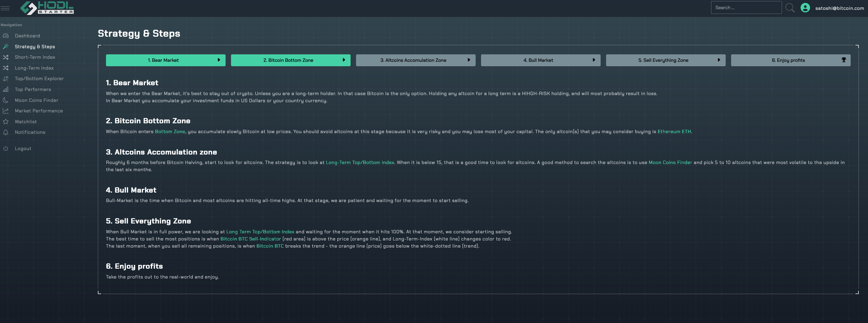This screenshot has height=323, width=868.
Task: Focus the Search input field
Action: tap(746, 7)
